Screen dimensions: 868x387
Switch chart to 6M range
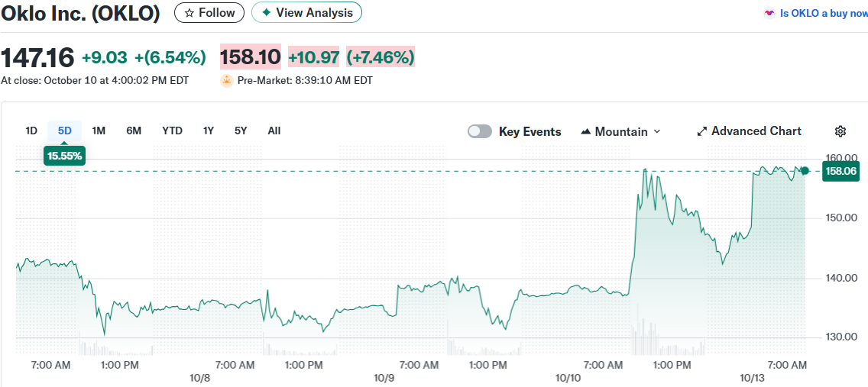pos(134,131)
